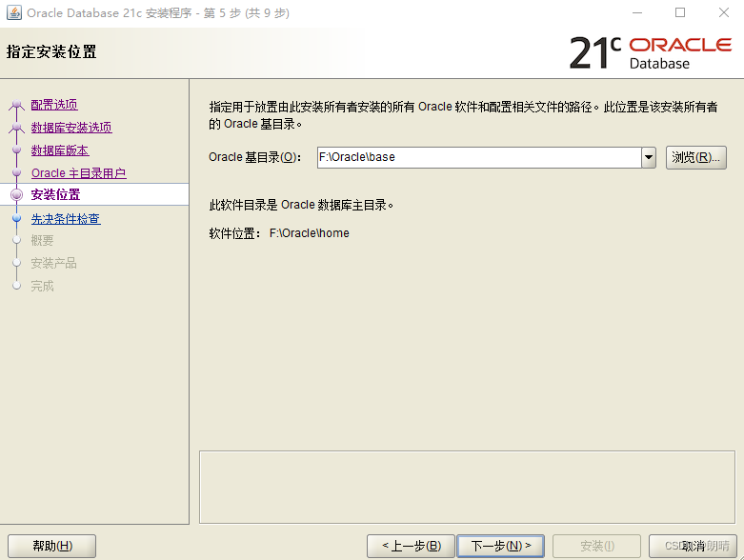Viewport: 744px width, 560px height.
Task: Click the Oracle 基目录(O) label
Action: [x=254, y=157]
